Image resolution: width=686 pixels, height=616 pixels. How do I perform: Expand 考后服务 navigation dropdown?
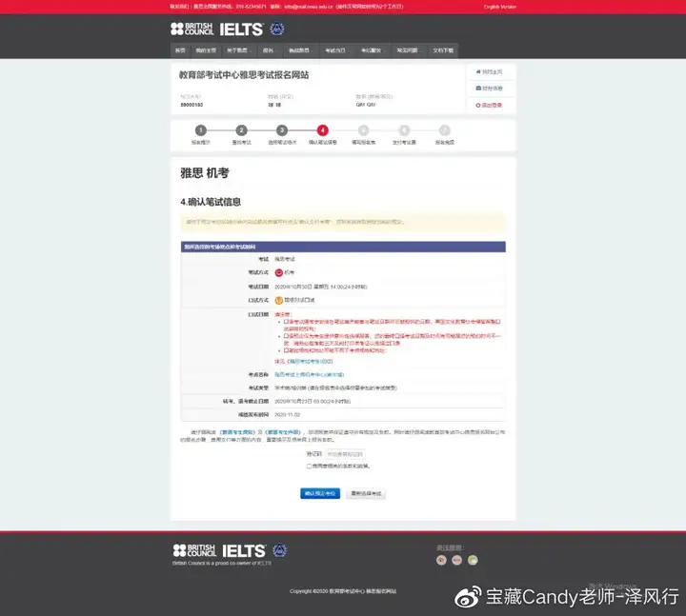pos(373,50)
